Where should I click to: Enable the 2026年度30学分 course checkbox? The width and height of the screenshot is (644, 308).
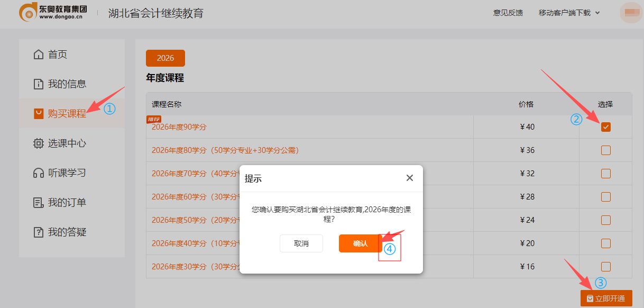(x=605, y=266)
